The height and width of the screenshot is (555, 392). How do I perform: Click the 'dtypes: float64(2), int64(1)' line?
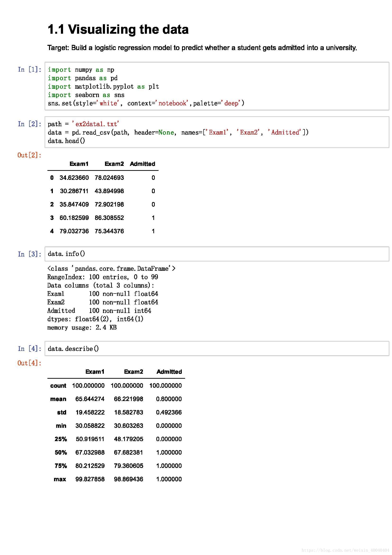[x=95, y=319]
